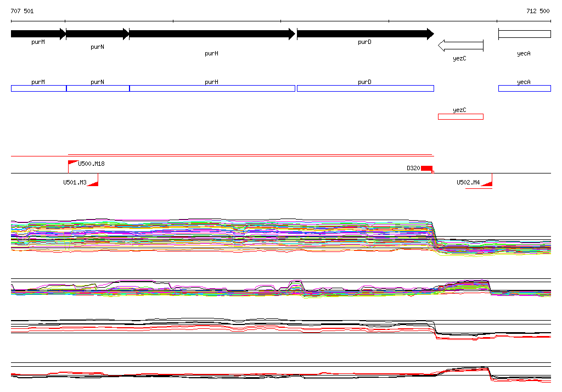This screenshot has height=392, width=562.
Task: Click the yezC white left-pointing gene arrow
Action: [x=460, y=46]
